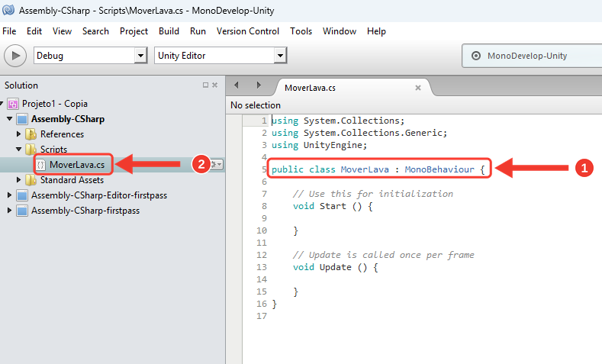Expand the Assembly-CSharp-firstpass project

pos(9,211)
